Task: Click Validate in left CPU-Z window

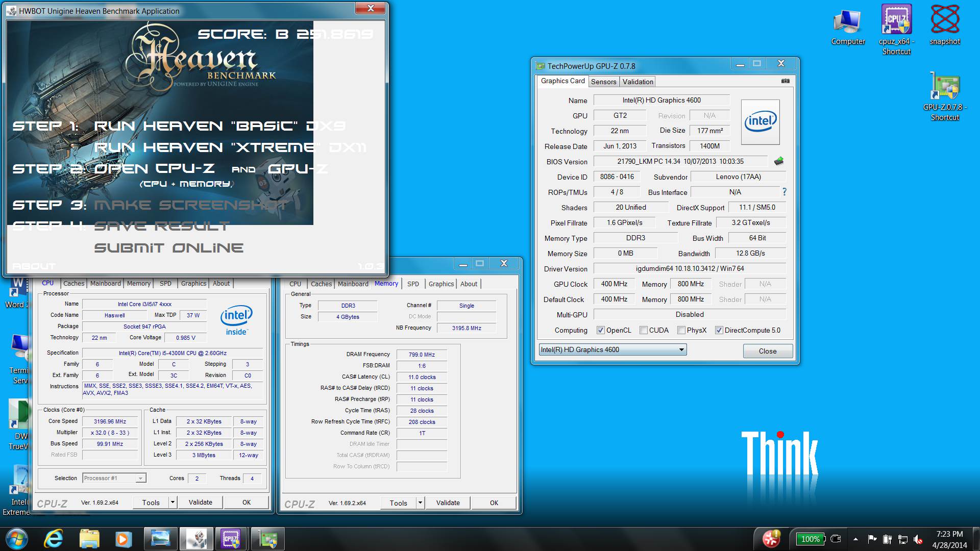Action: (200, 502)
